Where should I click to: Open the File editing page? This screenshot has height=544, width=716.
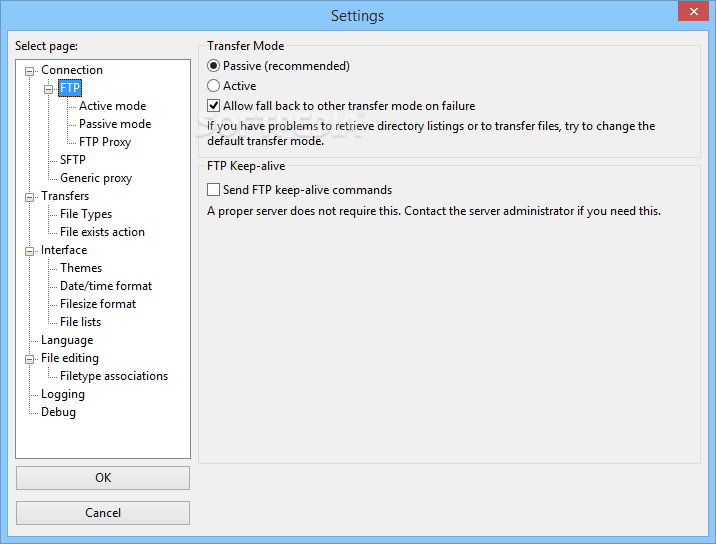point(70,358)
